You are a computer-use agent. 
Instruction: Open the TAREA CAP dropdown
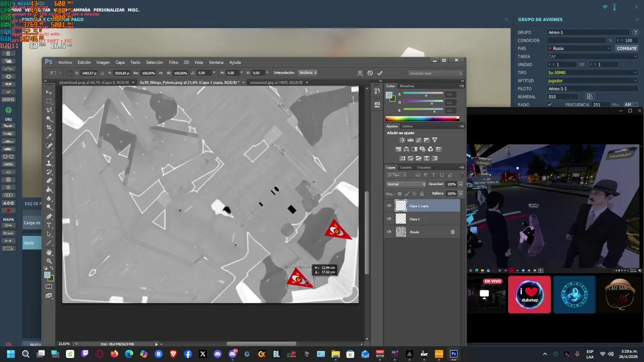click(x=593, y=56)
